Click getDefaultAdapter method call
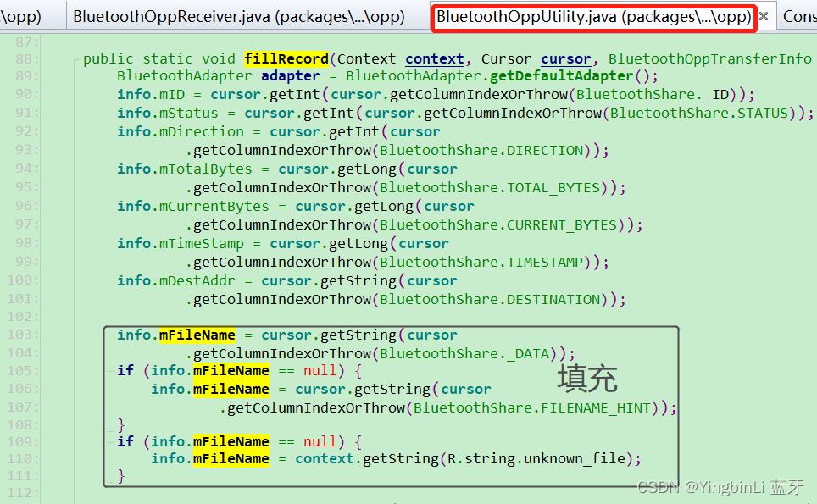This screenshot has width=817, height=504. click(x=562, y=76)
